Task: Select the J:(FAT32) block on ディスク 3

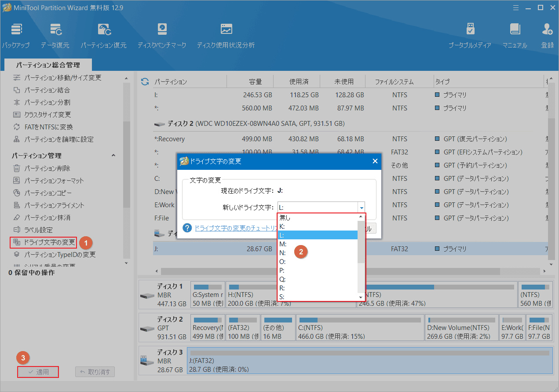Action: tap(369, 361)
